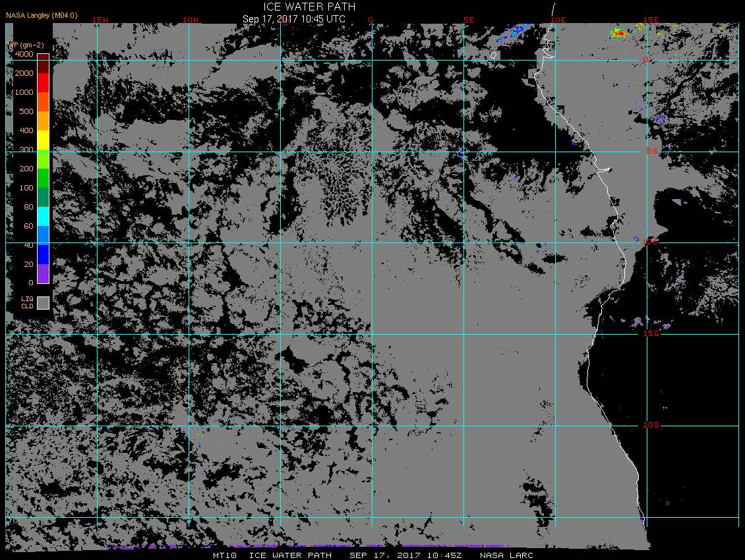Click the legend value 100
Screen dimensions: 745x560
coord(26,188)
